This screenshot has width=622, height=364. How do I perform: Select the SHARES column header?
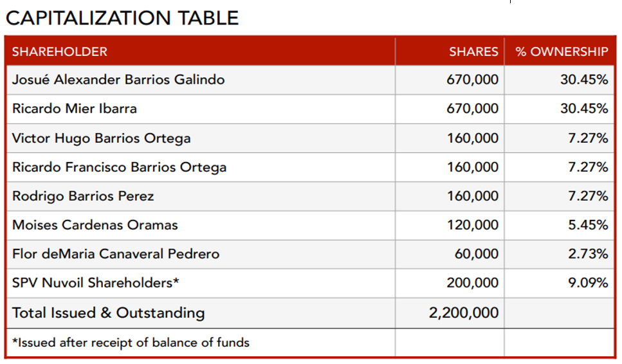click(473, 51)
